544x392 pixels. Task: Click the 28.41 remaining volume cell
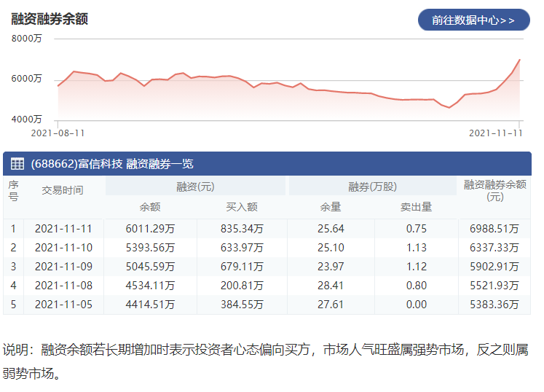[x=331, y=286]
